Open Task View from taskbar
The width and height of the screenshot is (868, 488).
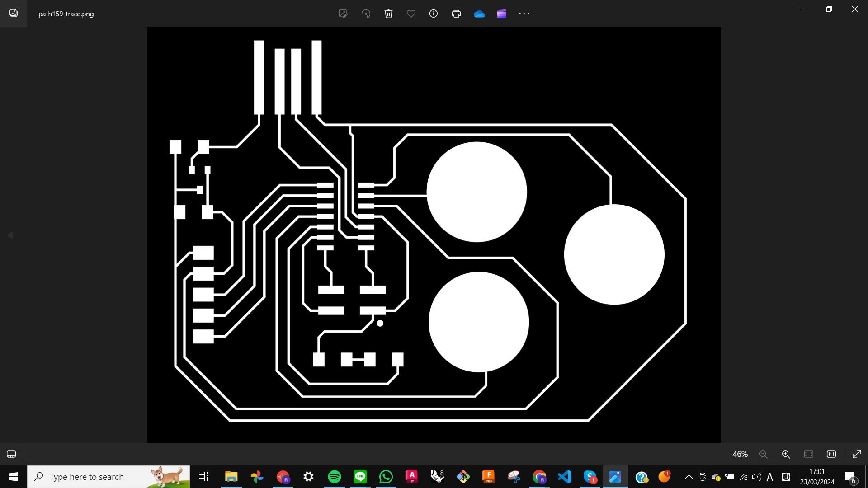[203, 477]
